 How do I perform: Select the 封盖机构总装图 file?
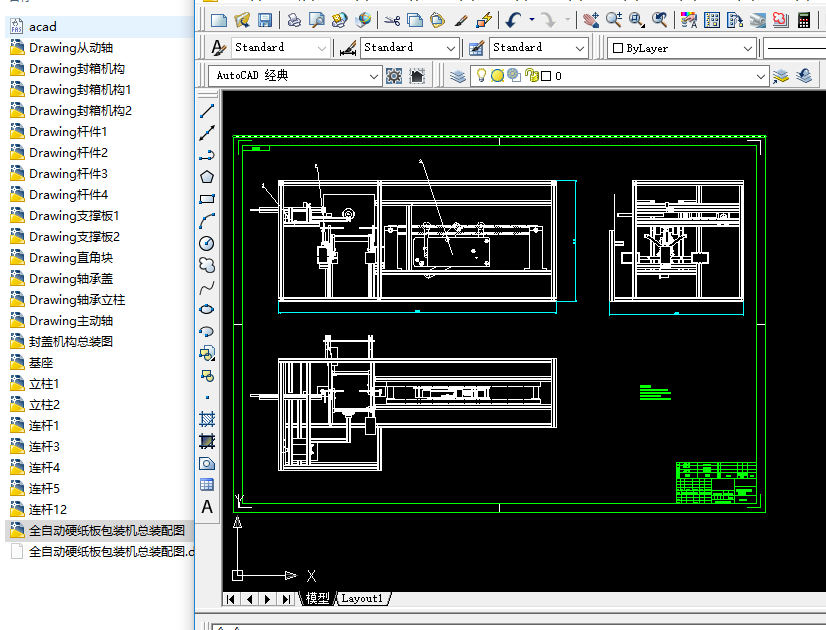[x=71, y=342]
